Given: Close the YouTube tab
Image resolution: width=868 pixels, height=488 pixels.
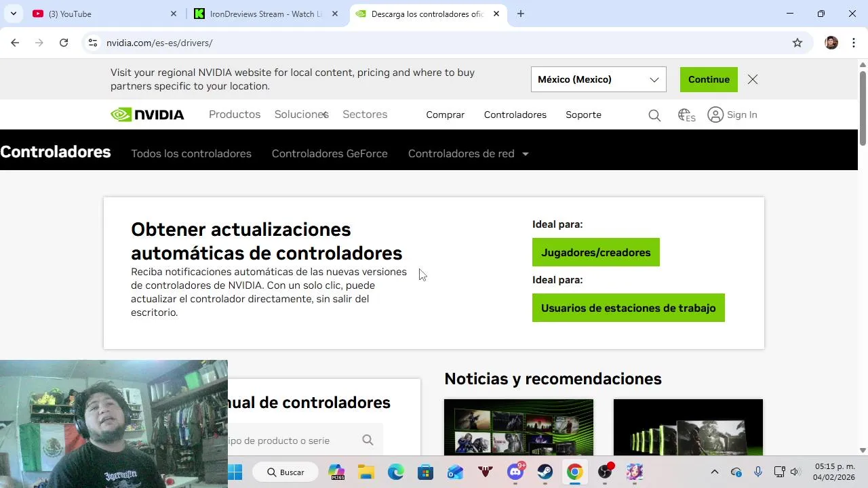Looking at the screenshot, I should coord(174,14).
